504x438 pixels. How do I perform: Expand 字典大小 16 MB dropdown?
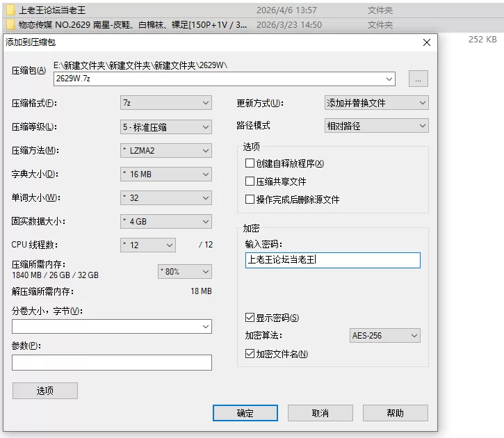166,175
